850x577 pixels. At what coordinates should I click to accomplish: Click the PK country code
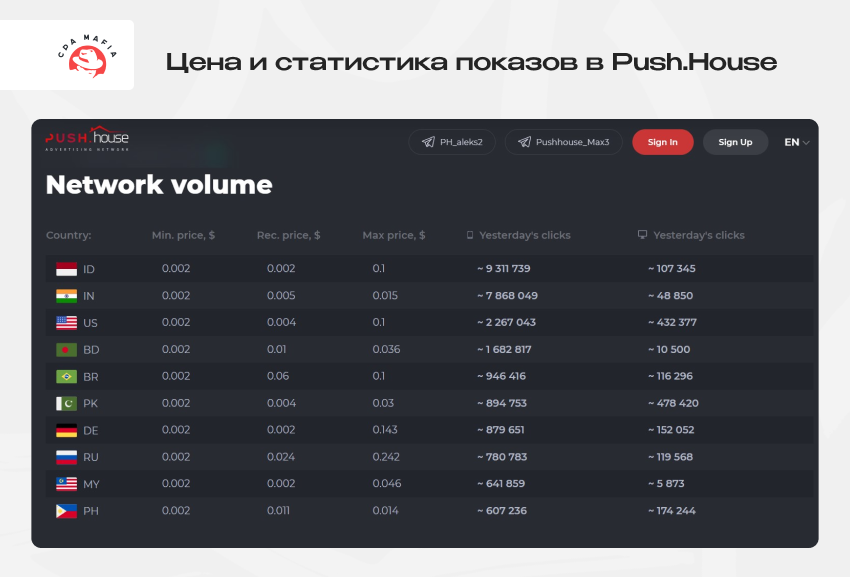91,403
